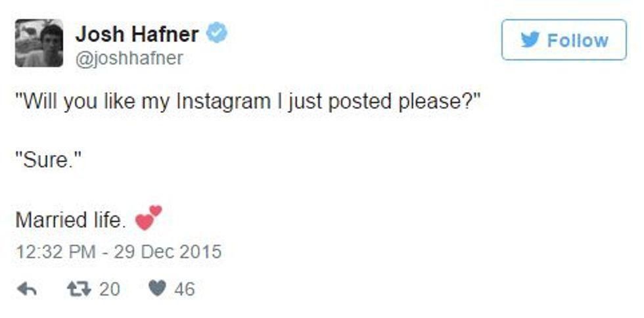Click the "Follow" text label
This screenshot has height=318, width=644.
pyautogui.click(x=578, y=40)
